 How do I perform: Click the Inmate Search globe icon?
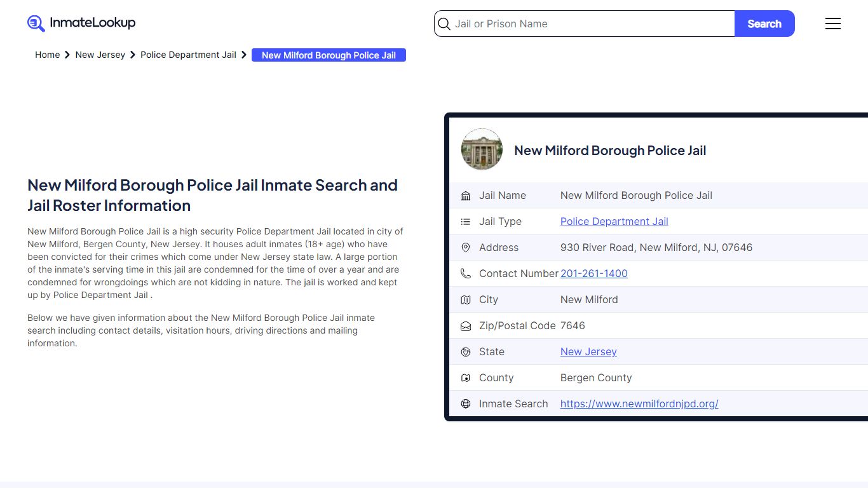coord(466,404)
